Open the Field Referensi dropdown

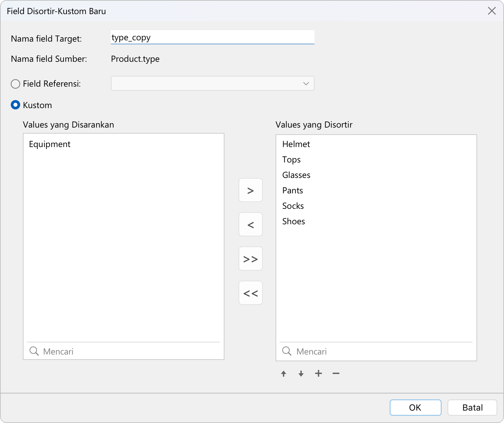tap(212, 84)
